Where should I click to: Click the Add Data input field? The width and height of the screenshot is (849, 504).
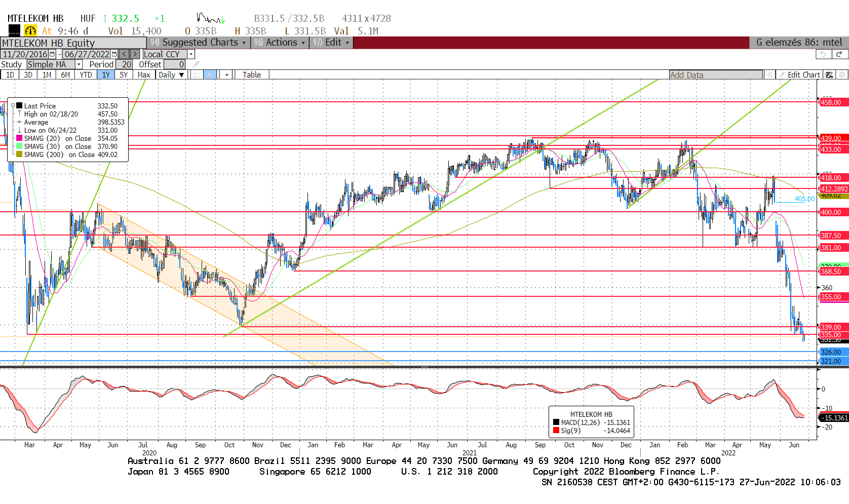(716, 75)
